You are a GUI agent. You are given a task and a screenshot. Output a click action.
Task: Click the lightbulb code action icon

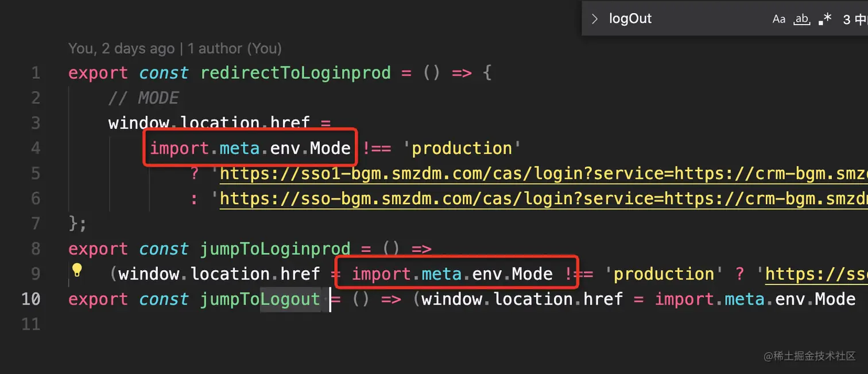76,270
